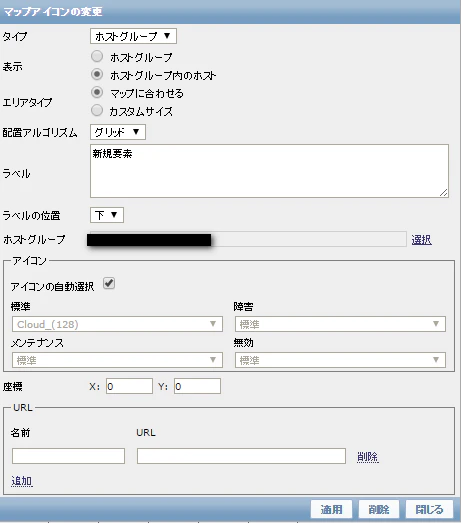Grab the label textarea resize handle
The width and height of the screenshot is (461, 523).
pos(444,192)
